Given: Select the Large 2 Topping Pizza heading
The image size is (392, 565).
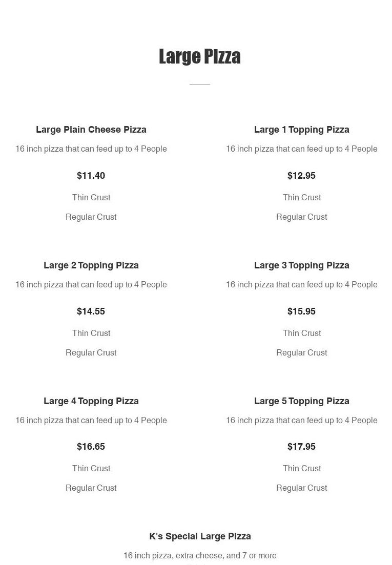Looking at the screenshot, I should coord(91,265).
